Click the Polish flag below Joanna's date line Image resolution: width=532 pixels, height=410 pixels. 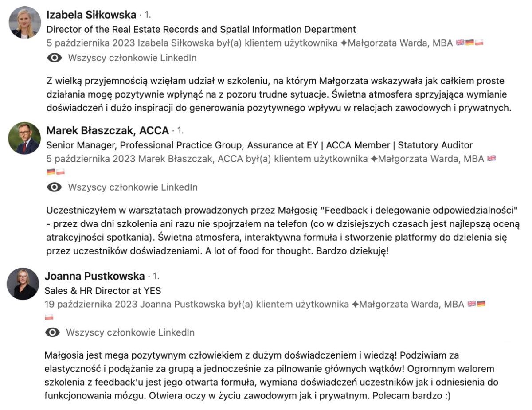pos(49,317)
